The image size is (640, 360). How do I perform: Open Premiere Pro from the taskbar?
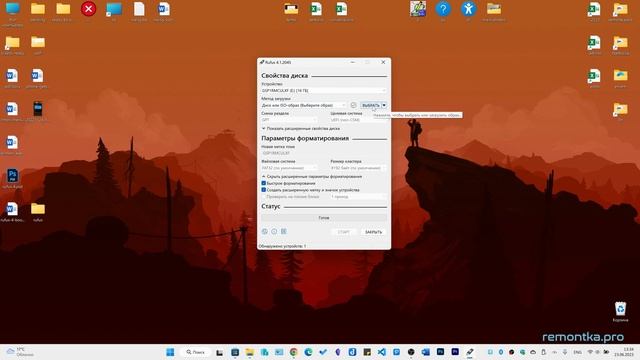click(455, 352)
